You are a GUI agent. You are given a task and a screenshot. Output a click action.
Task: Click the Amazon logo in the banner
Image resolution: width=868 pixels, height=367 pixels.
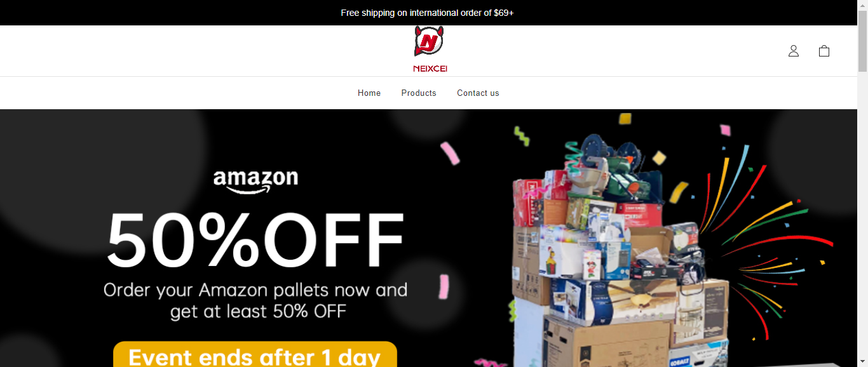pos(256,182)
